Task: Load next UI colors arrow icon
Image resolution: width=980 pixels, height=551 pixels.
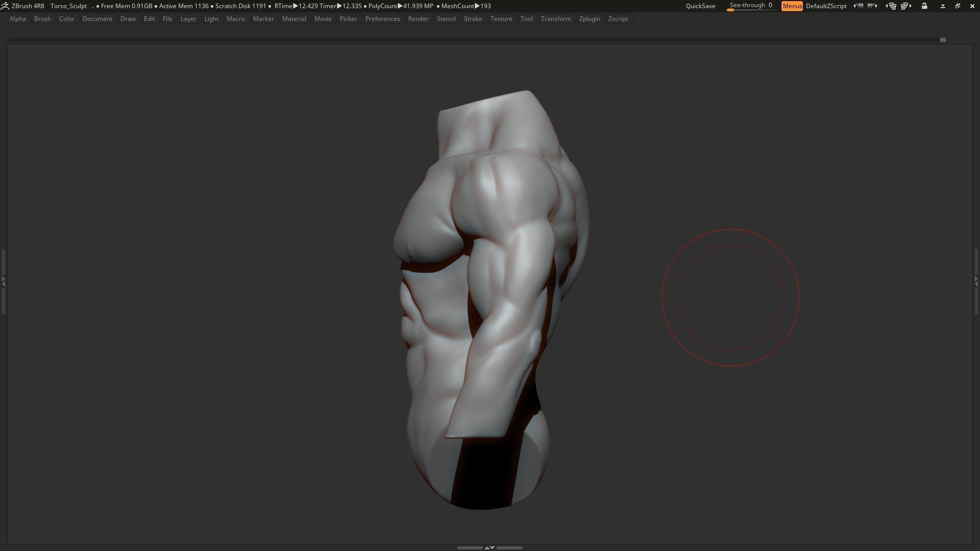Action: (872, 6)
